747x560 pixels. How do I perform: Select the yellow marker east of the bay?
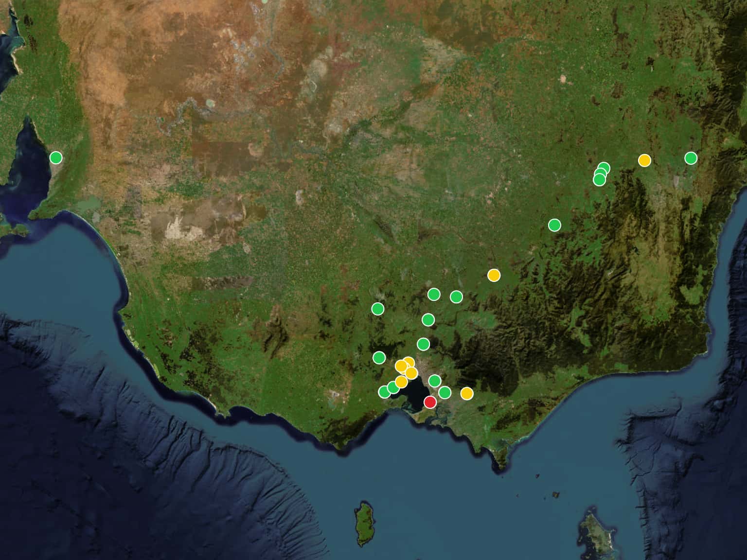467,393
